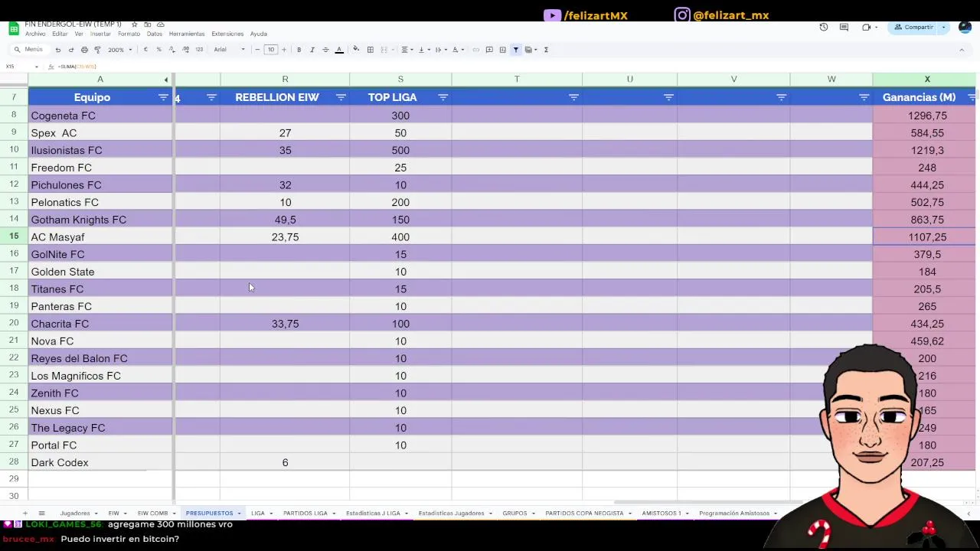Open the Herramientas menu
The image size is (980, 551).
187,34
